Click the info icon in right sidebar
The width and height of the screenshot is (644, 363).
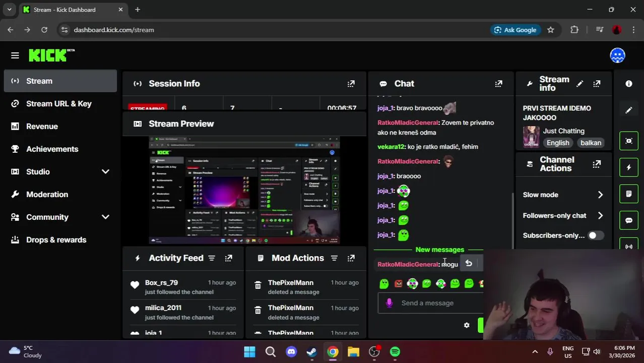click(629, 84)
